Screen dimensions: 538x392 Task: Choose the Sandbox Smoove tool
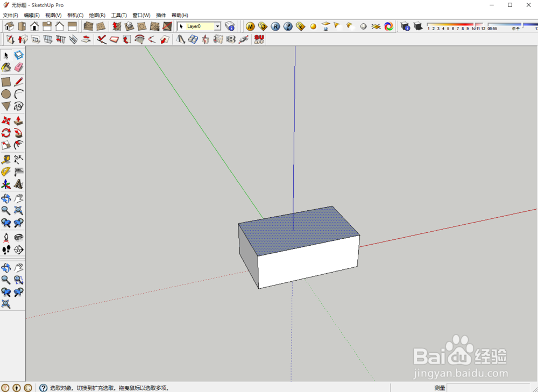pyautogui.click(x=117, y=26)
